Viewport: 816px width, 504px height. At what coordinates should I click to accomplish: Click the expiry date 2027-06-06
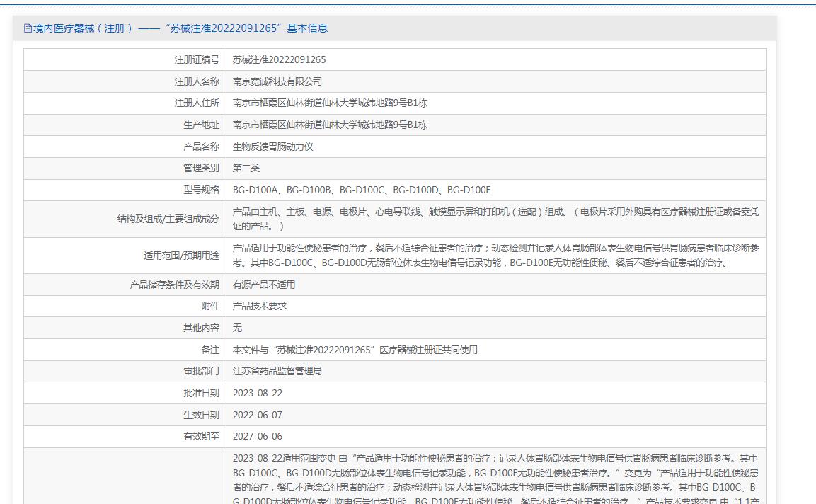[x=257, y=436]
